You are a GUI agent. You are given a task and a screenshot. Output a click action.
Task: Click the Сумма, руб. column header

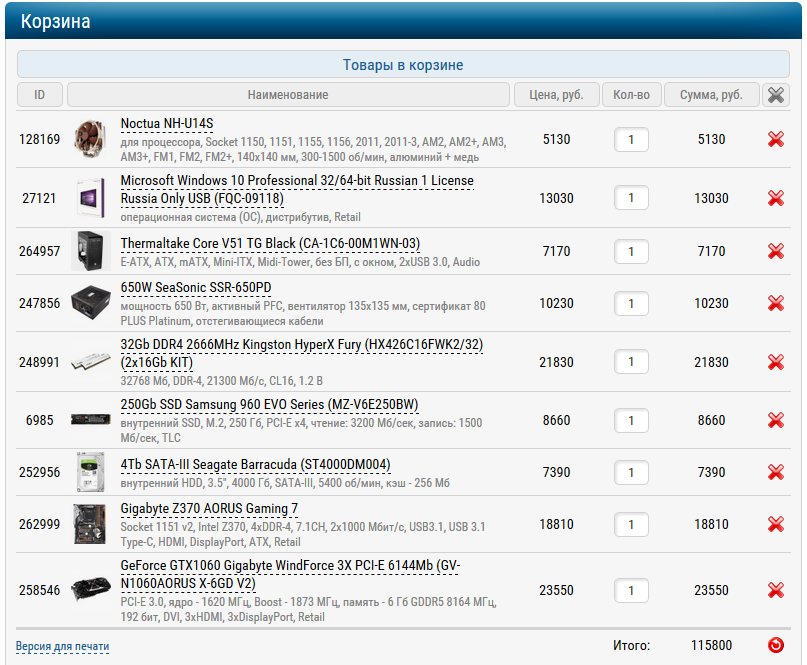711,95
